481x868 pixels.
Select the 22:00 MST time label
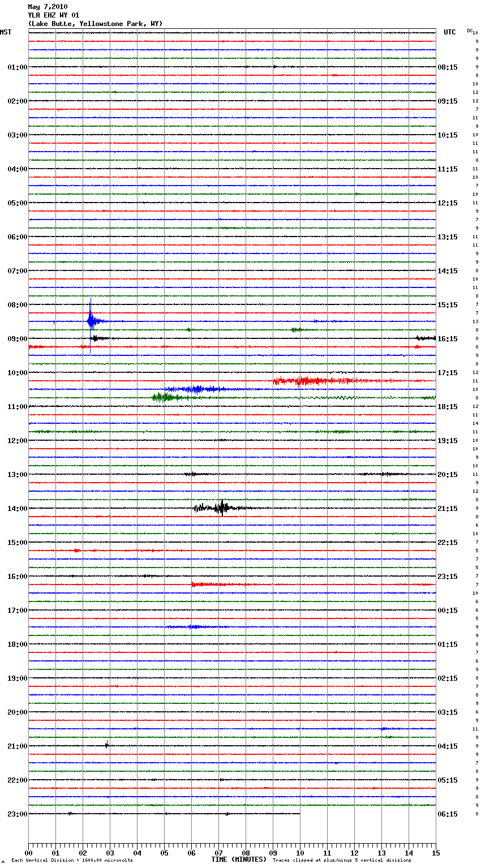17,780
